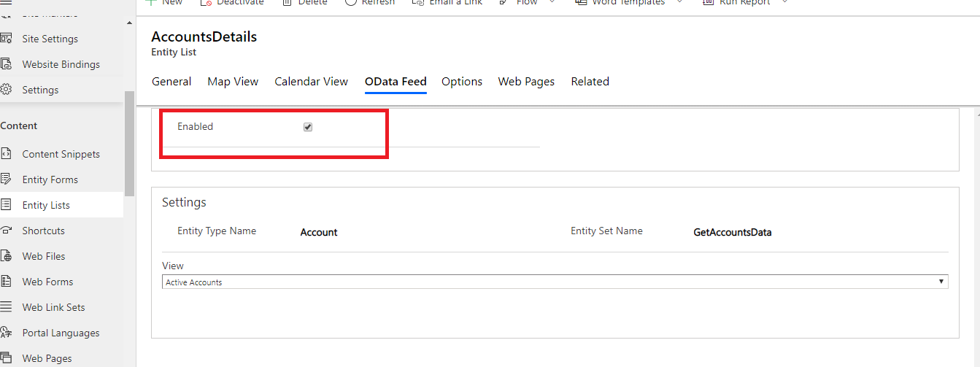Uncheck the Enabled OData feed checkbox
Viewport: 980px width, 367px height.
[308, 127]
